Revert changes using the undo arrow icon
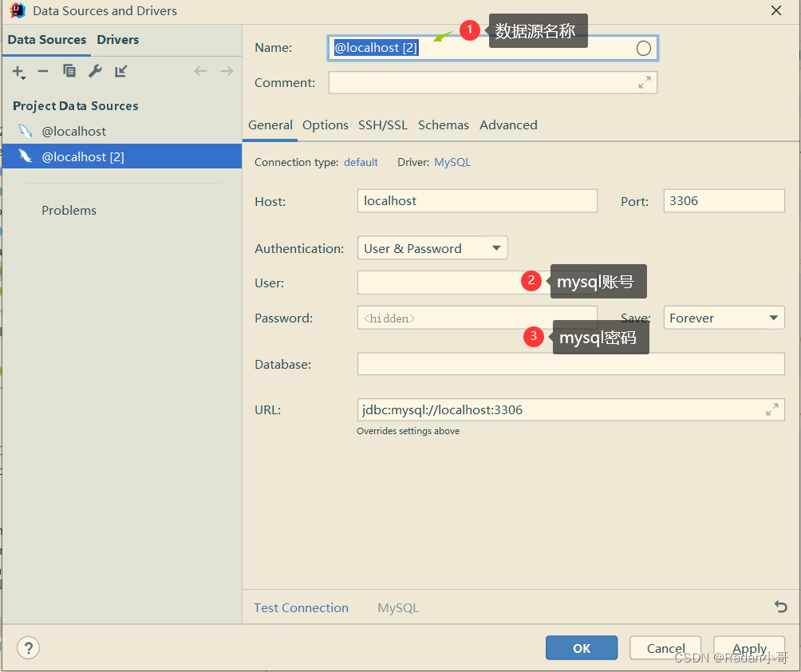The image size is (801, 672). (x=780, y=607)
